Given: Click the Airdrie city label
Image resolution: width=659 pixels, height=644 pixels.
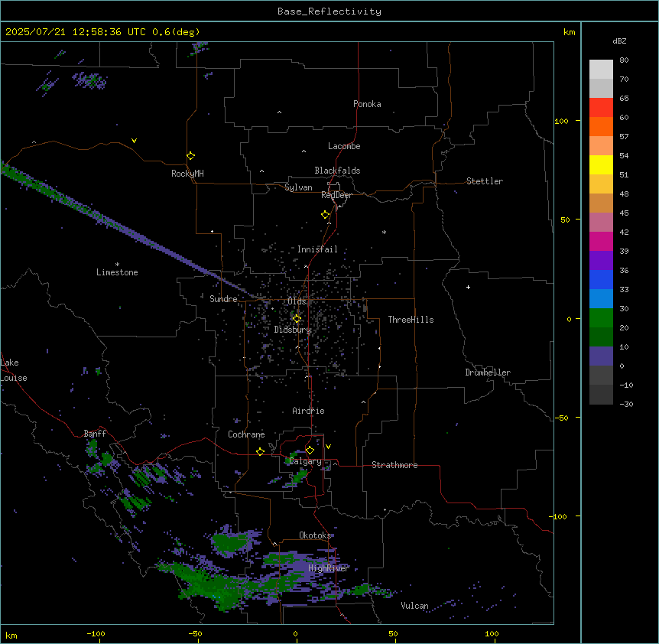Looking at the screenshot, I should coord(308,411).
